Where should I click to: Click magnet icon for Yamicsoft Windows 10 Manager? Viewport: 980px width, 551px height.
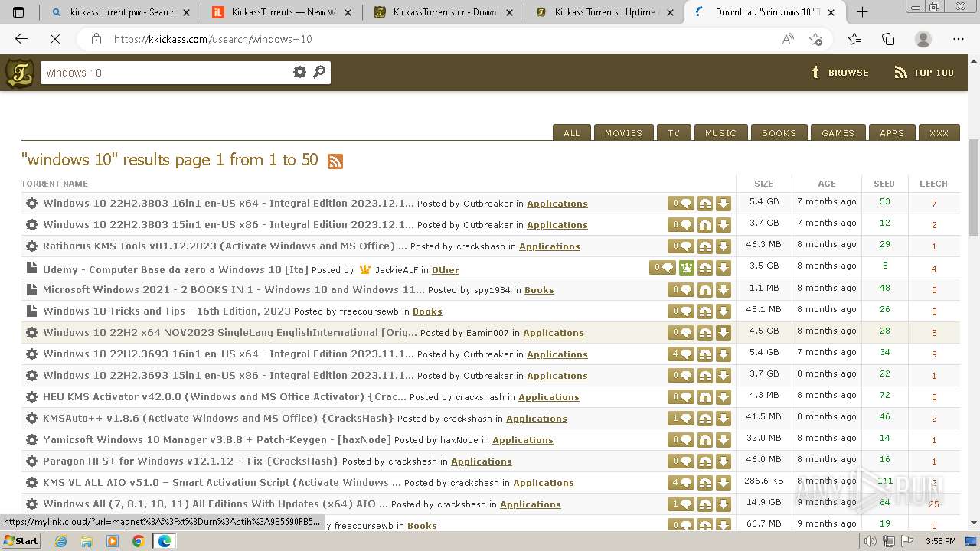click(x=705, y=439)
